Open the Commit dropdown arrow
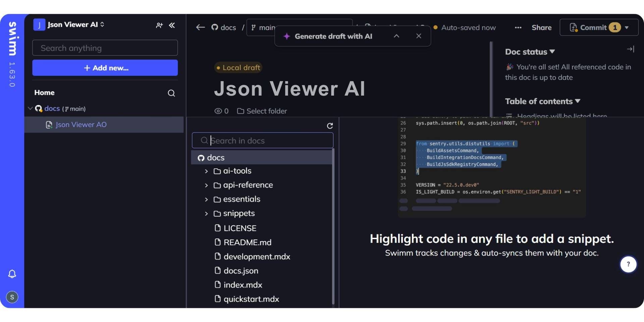 (627, 28)
